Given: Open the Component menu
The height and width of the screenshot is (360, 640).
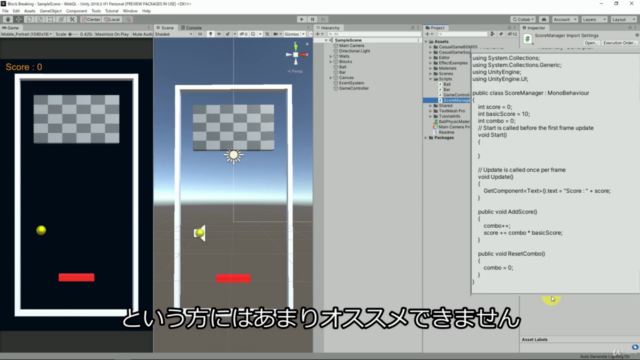Looking at the screenshot, I should pos(76,11).
